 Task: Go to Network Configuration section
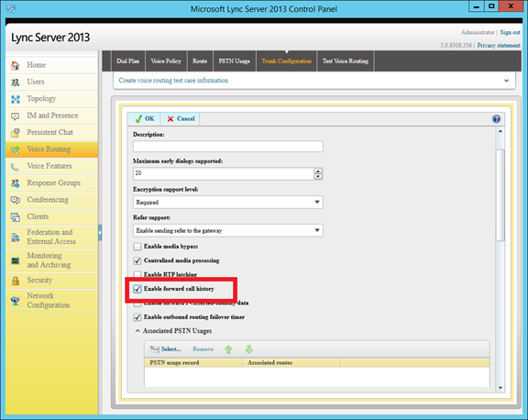(51, 301)
